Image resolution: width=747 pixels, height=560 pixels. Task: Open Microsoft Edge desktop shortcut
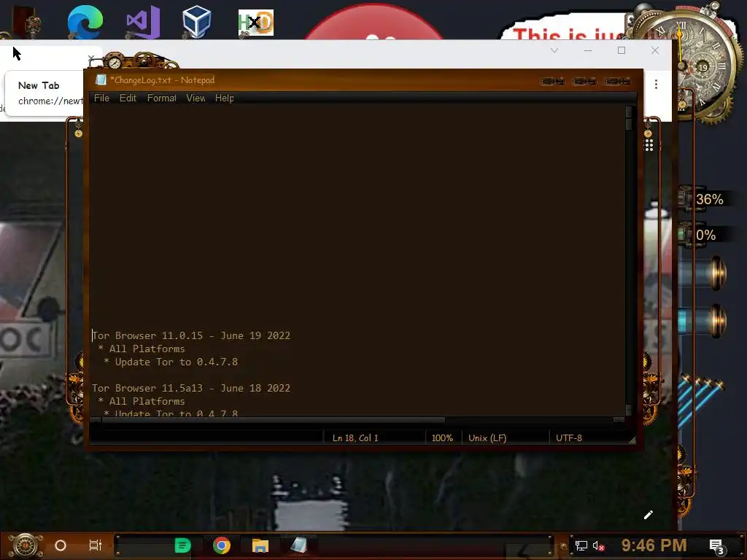[x=85, y=21]
